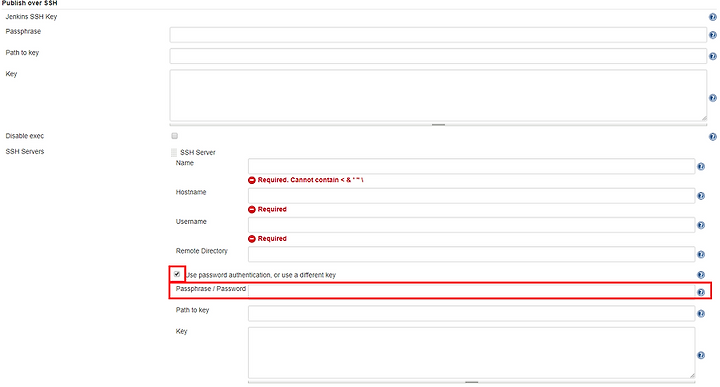Focus the Remote Directory field

tap(472, 254)
